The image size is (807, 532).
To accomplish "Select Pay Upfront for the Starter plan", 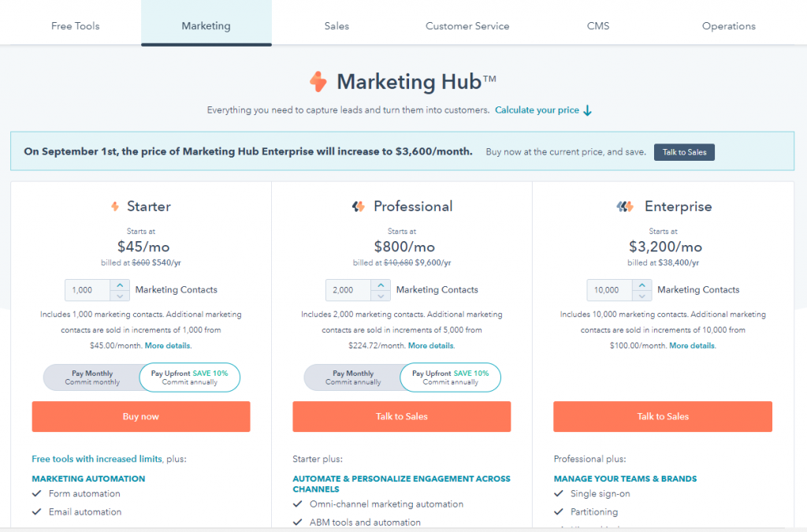I will (x=189, y=378).
